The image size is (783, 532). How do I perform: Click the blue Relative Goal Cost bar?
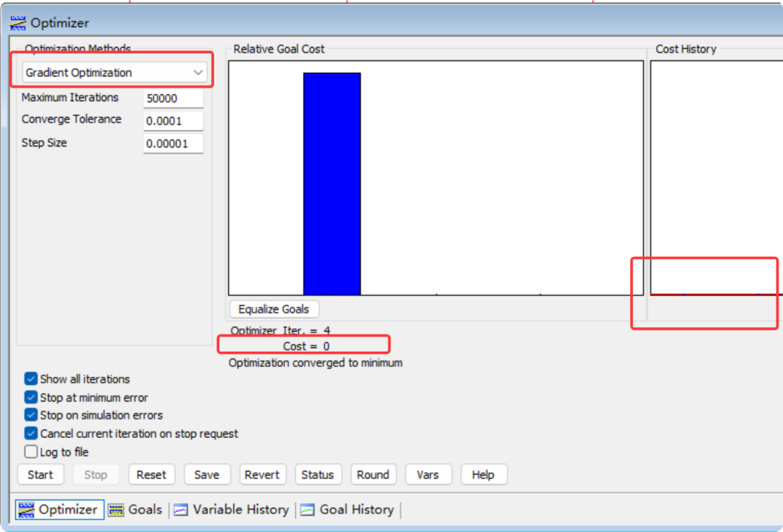point(332,183)
